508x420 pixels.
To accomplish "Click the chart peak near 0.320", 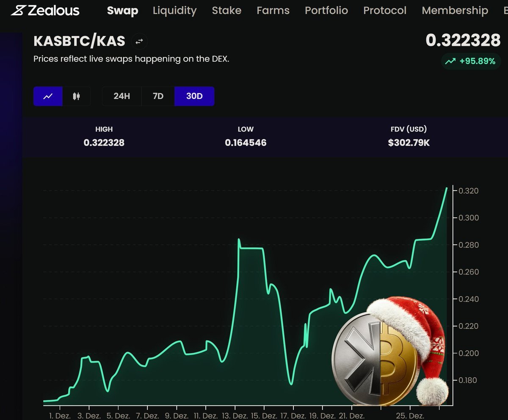I will pos(447,188).
